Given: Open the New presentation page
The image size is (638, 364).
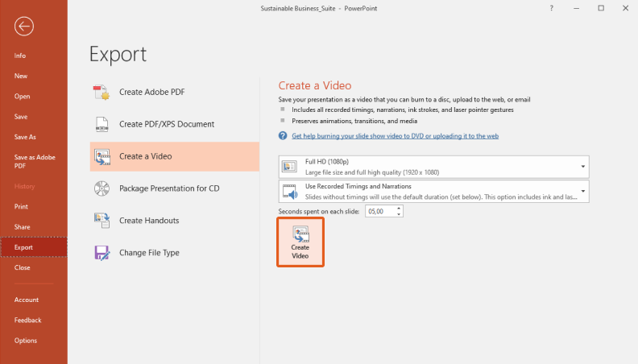Looking at the screenshot, I should [x=34, y=76].
